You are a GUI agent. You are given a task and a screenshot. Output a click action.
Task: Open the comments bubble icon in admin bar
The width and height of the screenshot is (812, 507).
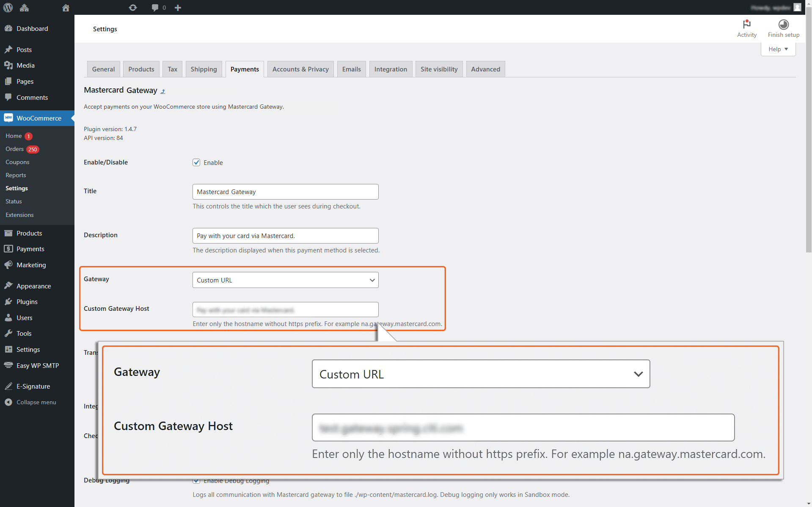(x=155, y=8)
